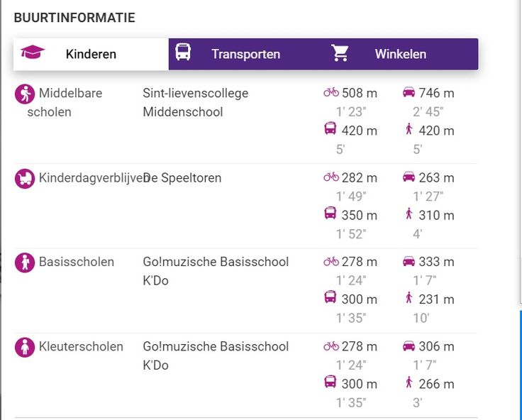
Task: Switch to the Winkelen tab
Action: 401,55
